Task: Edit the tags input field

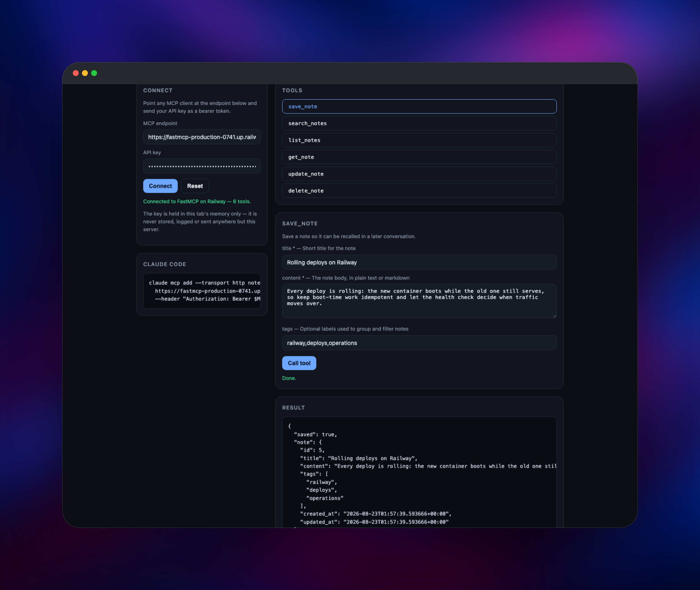Action: point(419,343)
